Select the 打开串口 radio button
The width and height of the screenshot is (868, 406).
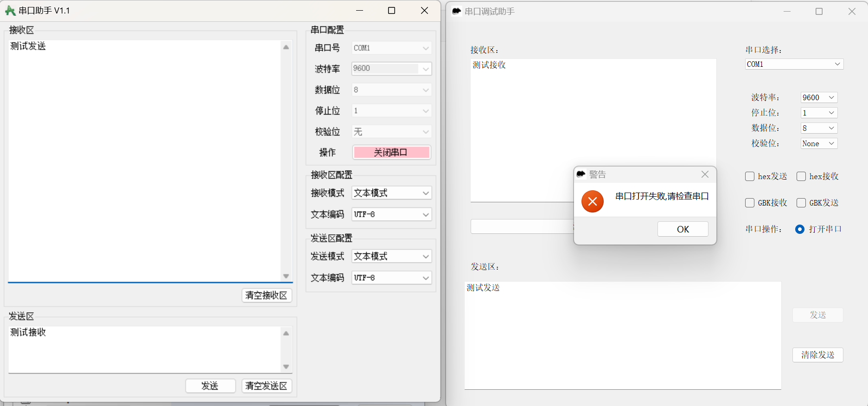click(x=800, y=229)
